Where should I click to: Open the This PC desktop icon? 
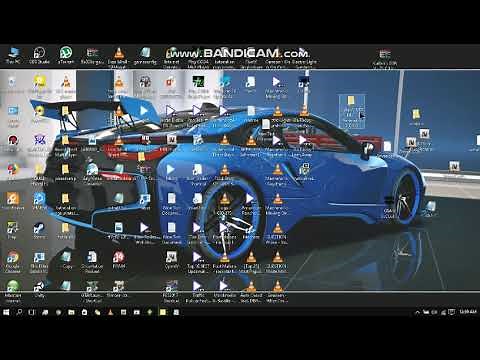coord(13,55)
